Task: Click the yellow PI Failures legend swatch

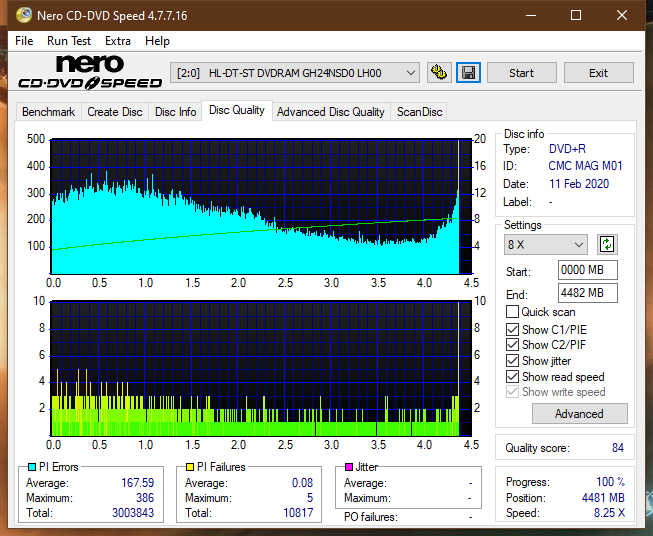Action: (x=190, y=467)
